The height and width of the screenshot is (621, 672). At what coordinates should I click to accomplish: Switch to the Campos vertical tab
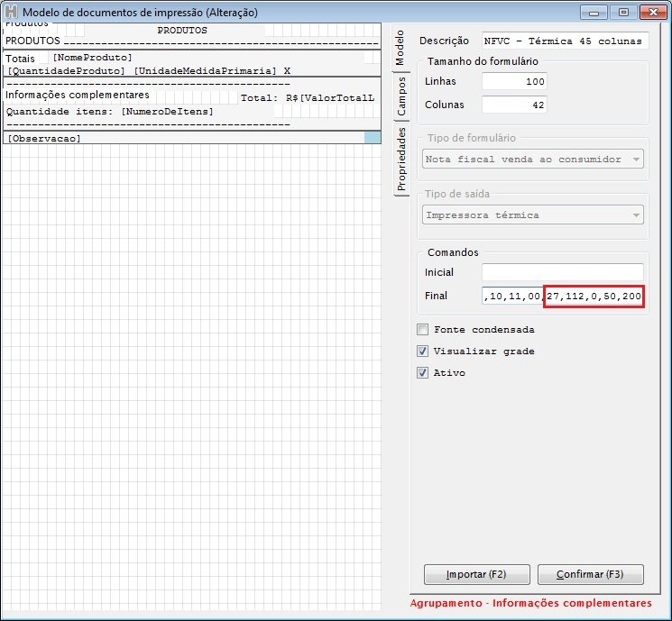tap(402, 96)
